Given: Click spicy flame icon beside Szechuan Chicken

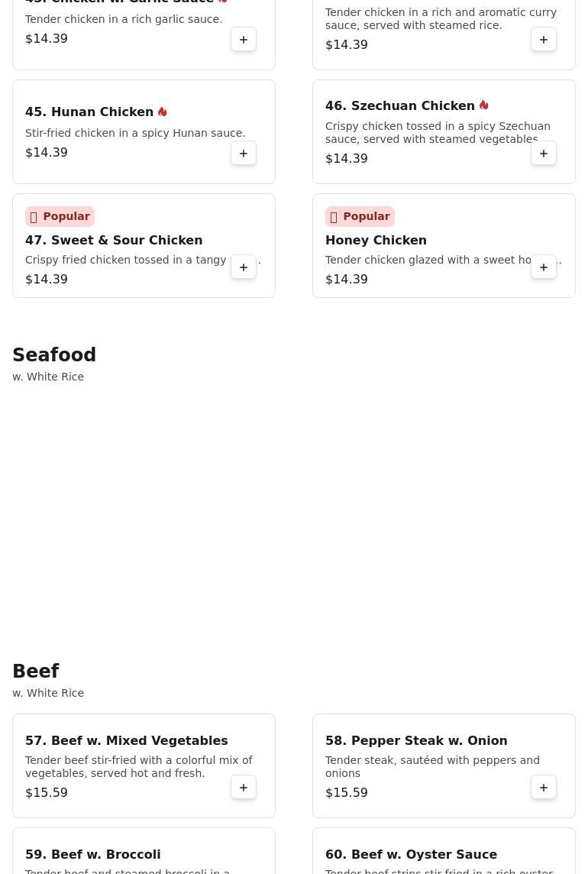Looking at the screenshot, I should [484, 105].
